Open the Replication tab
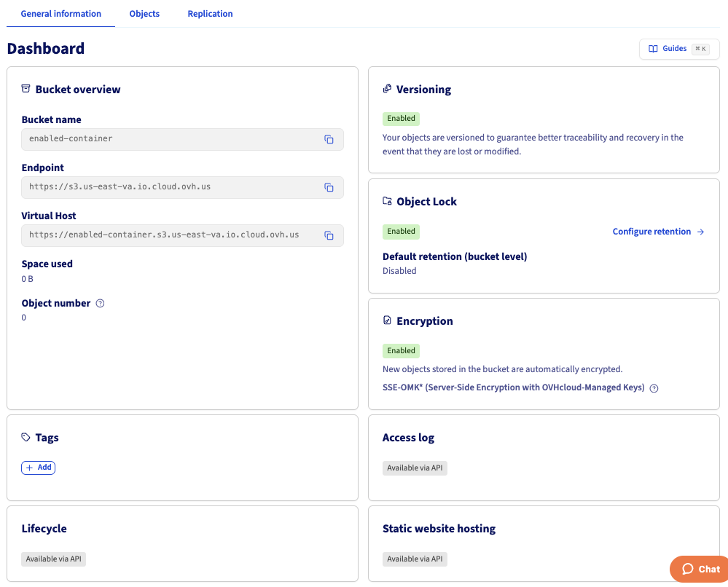The width and height of the screenshot is (728, 587). point(210,14)
